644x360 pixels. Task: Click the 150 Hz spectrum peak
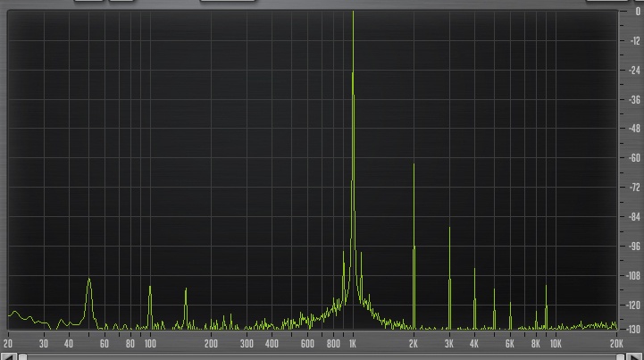186,289
